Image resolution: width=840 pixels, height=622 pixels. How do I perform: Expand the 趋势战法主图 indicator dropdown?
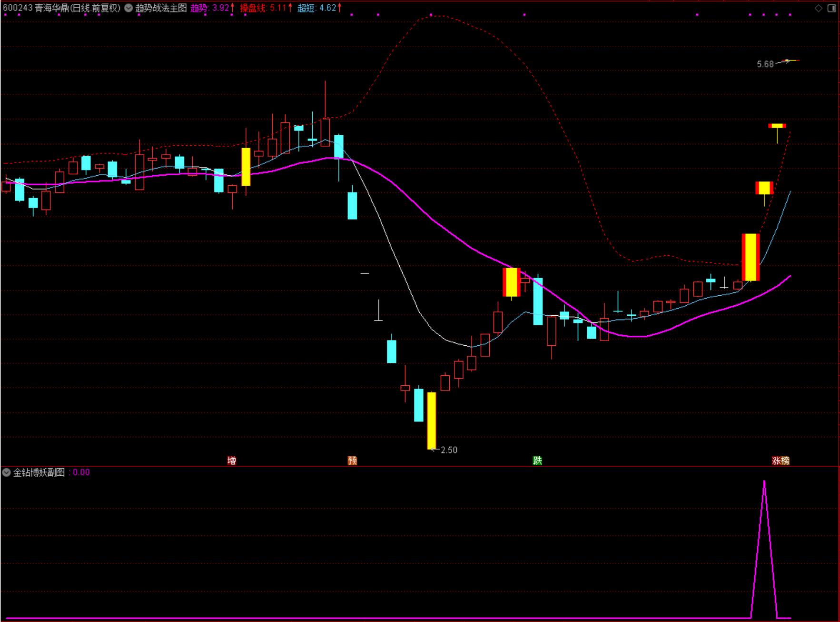(128, 8)
